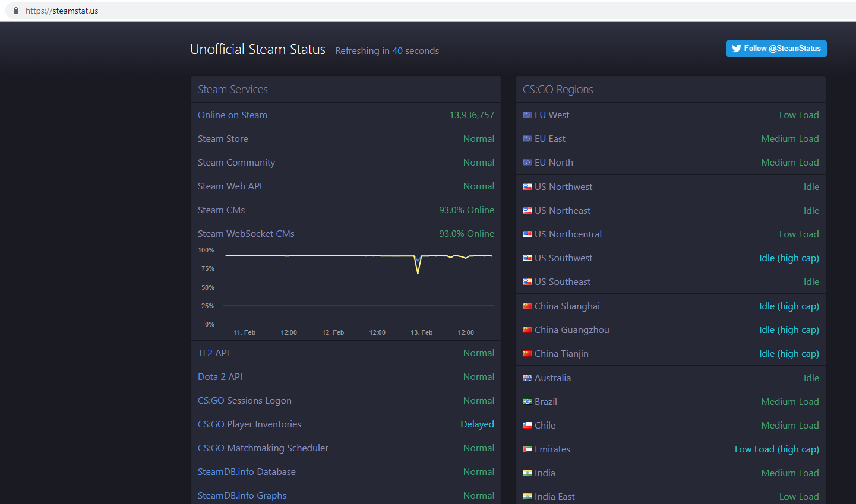Click the US Southwest Idle (high cap) status

[789, 258]
